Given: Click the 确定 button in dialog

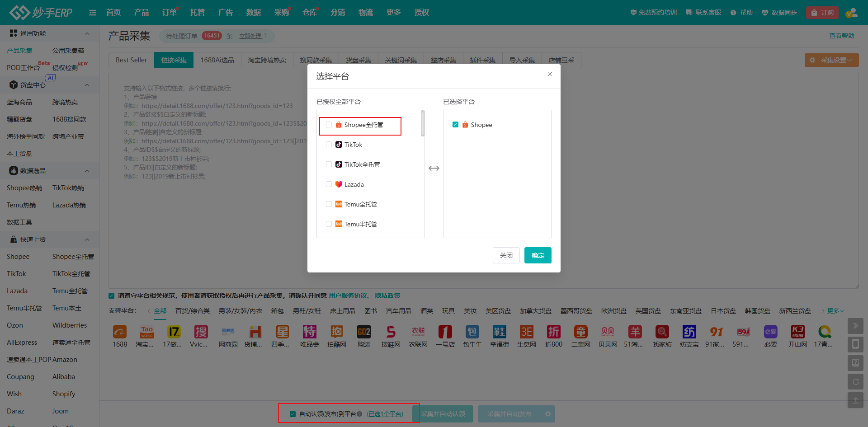Looking at the screenshot, I should 538,255.
